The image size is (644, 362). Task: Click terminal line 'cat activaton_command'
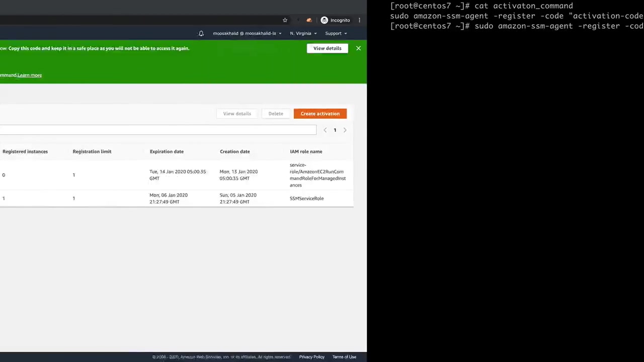[481, 6]
